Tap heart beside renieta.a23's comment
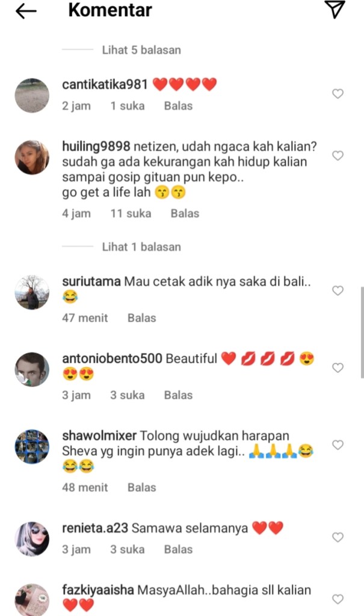 point(338,537)
